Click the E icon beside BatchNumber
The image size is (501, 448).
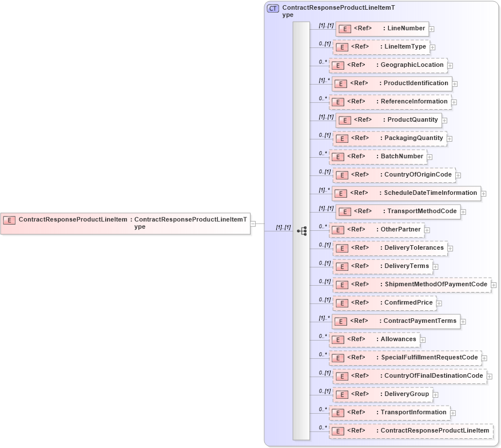337,156
